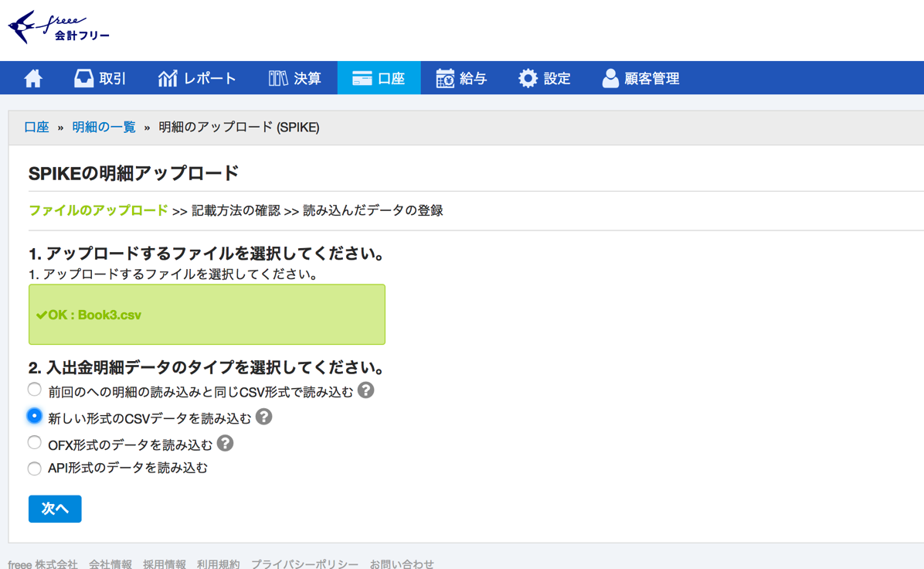This screenshot has width=924, height=569.
Task: Open help for 新しい形式のCSV option
Action: pyautogui.click(x=263, y=417)
